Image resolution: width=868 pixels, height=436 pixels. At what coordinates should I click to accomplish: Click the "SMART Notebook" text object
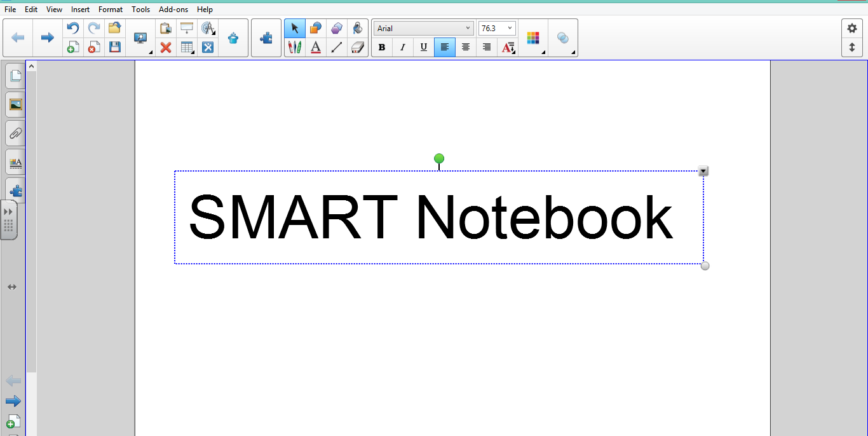point(431,217)
